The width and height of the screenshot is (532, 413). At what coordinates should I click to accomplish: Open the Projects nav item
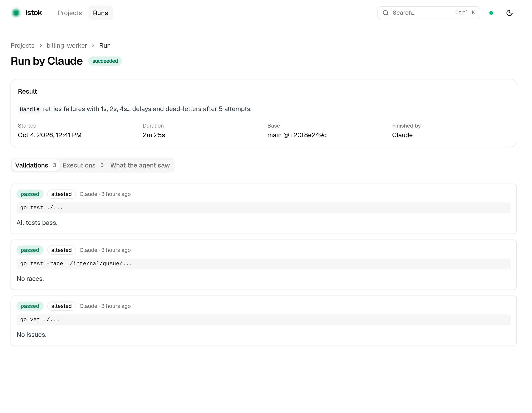pos(70,13)
